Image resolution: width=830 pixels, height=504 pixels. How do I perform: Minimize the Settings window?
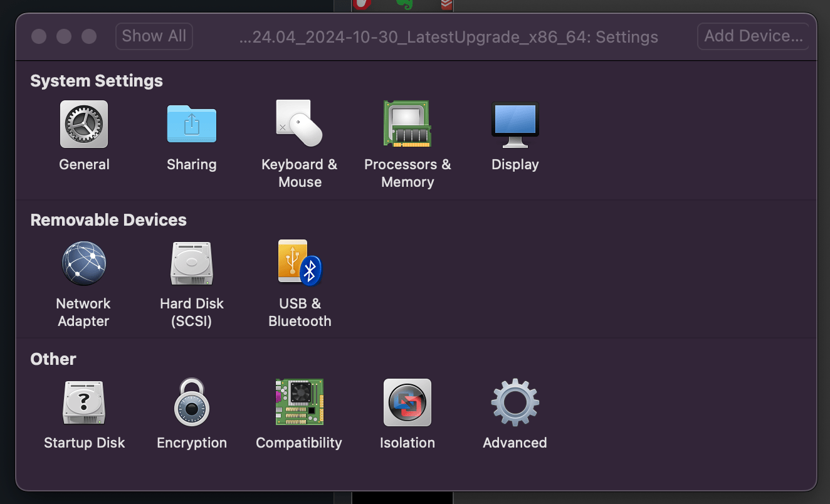coord(64,36)
